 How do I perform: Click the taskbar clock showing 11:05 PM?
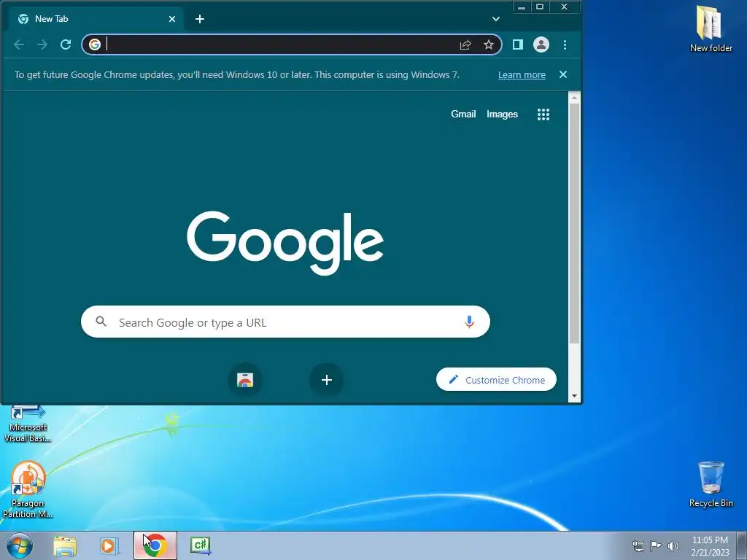tap(710, 545)
